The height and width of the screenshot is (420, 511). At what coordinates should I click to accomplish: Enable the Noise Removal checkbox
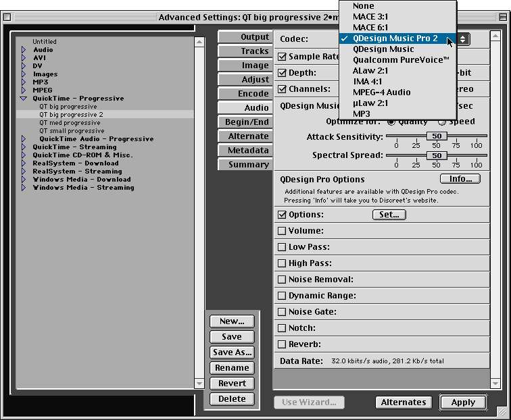coord(282,280)
